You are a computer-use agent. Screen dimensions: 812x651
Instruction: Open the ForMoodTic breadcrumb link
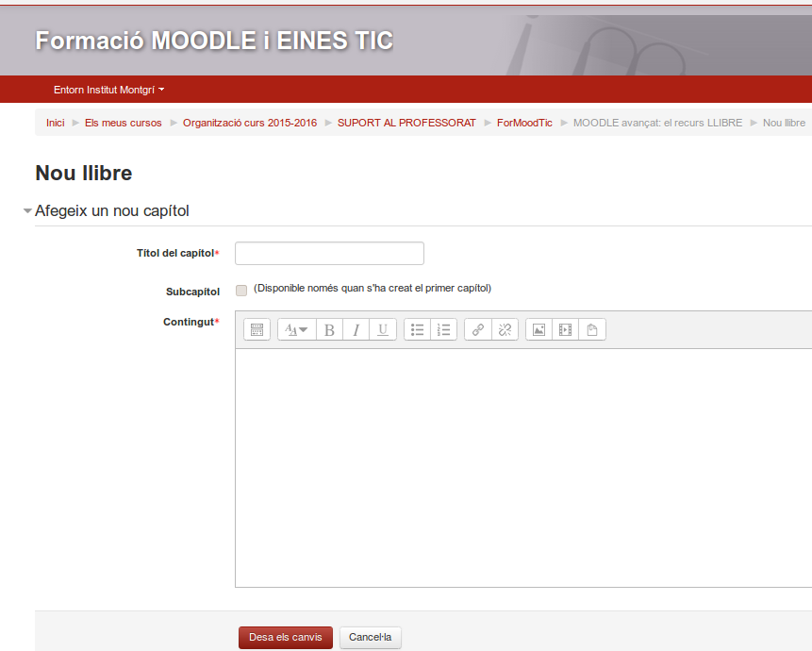click(x=524, y=123)
